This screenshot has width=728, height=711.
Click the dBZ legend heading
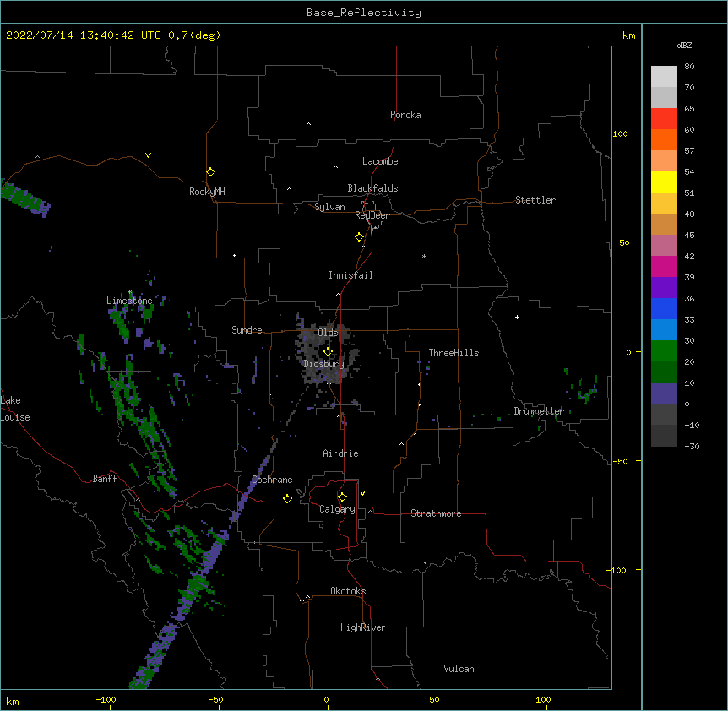click(x=684, y=45)
